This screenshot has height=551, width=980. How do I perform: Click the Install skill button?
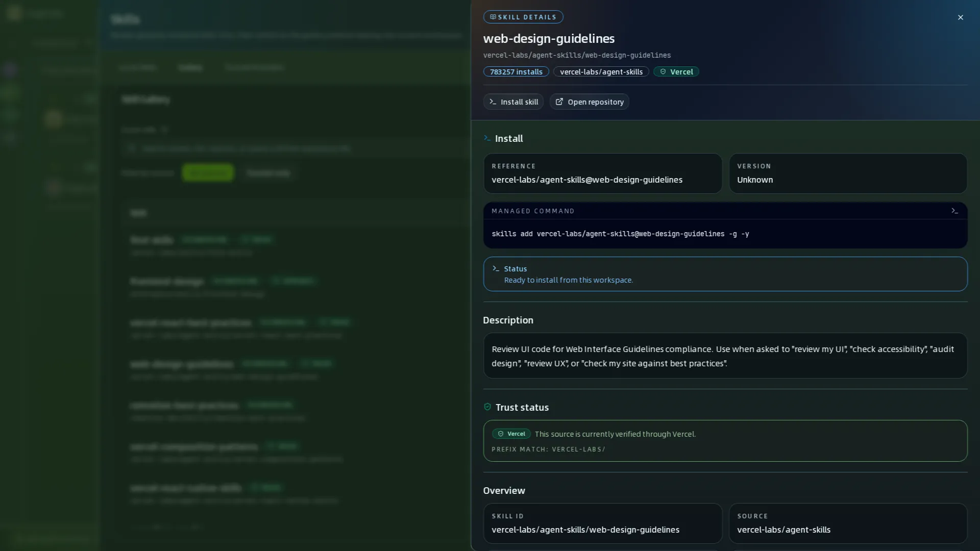[x=513, y=102]
